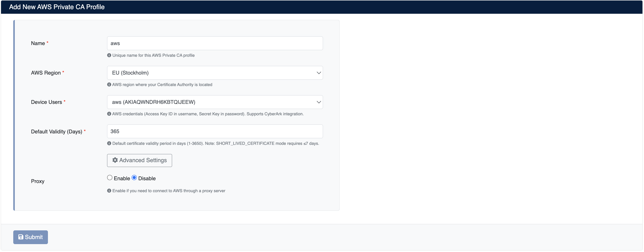Screen dimensions: 644x252
Task: Click the save icon on Submit button
Action: (21, 237)
